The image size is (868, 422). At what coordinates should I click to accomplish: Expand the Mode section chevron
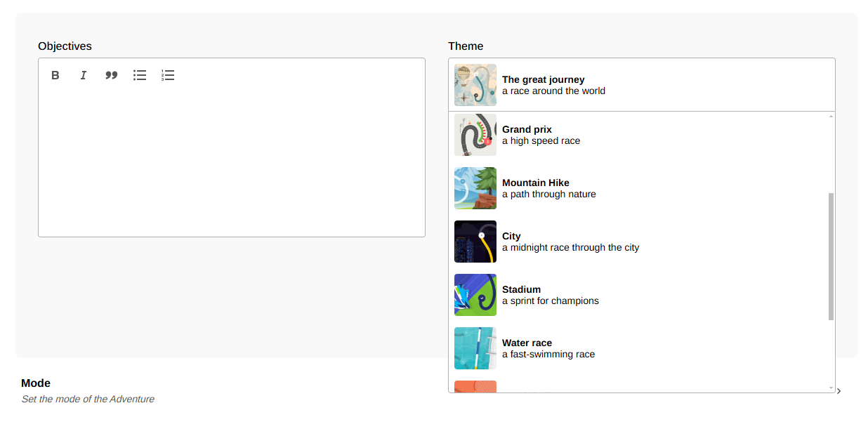click(839, 391)
